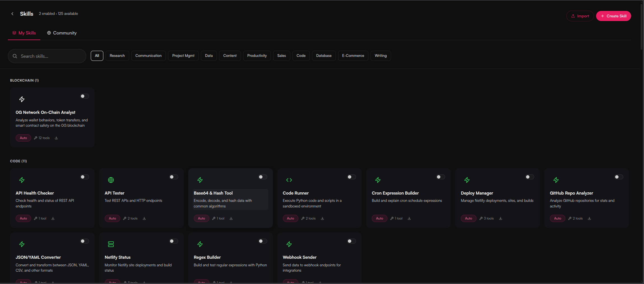Enable the API Health Checker skill
This screenshot has height=284, width=644.
click(x=85, y=177)
